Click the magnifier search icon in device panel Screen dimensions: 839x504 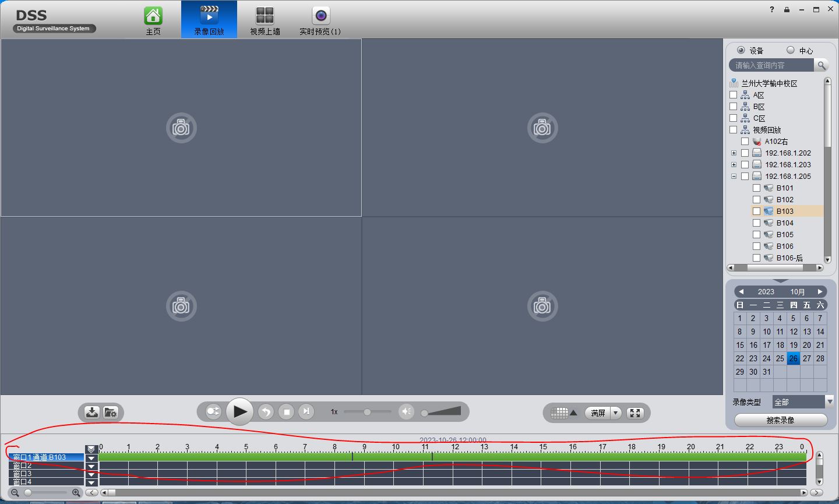(822, 65)
